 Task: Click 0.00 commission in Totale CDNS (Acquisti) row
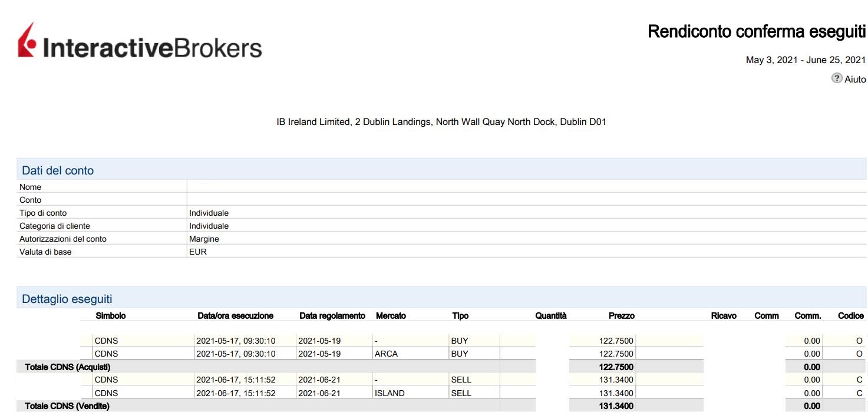(812, 367)
